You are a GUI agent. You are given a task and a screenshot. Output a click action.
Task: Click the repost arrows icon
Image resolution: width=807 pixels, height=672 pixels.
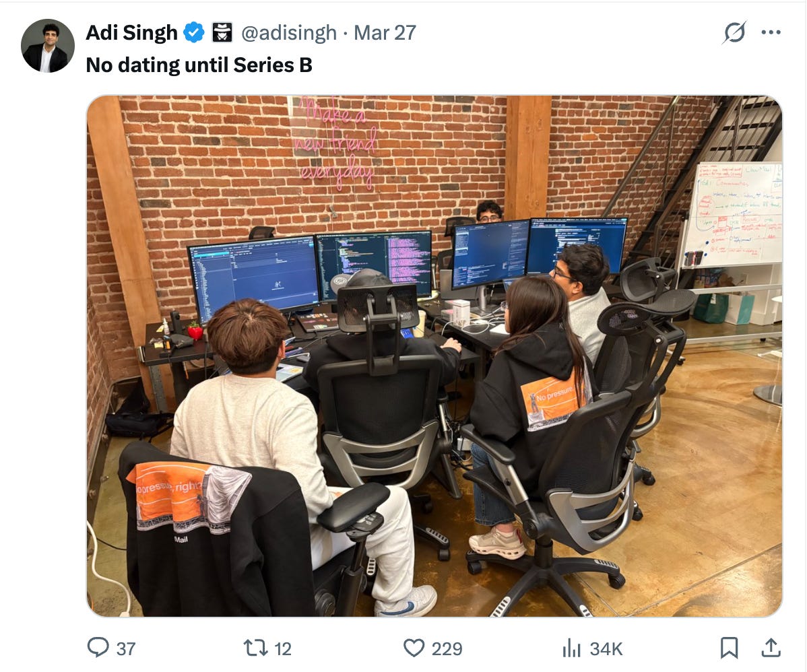(255, 647)
